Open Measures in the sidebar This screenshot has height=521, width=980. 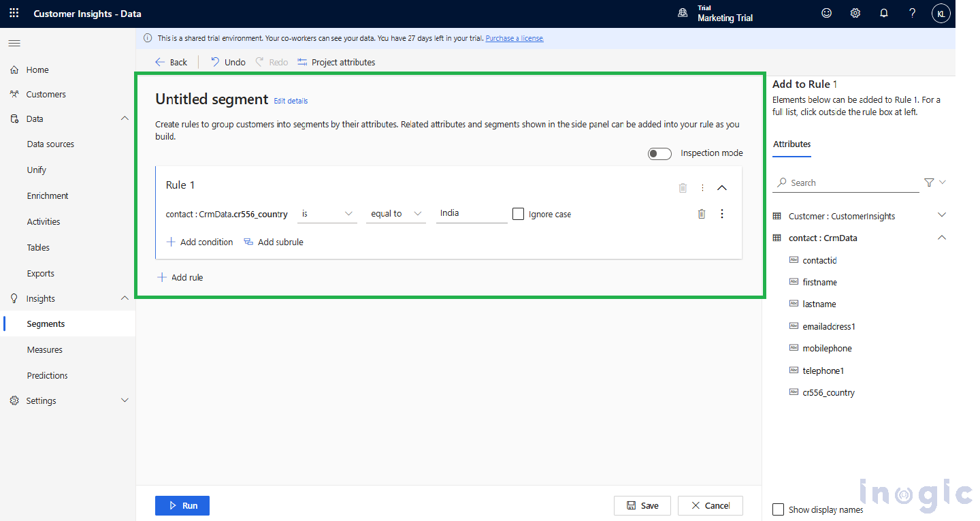pyautogui.click(x=45, y=349)
